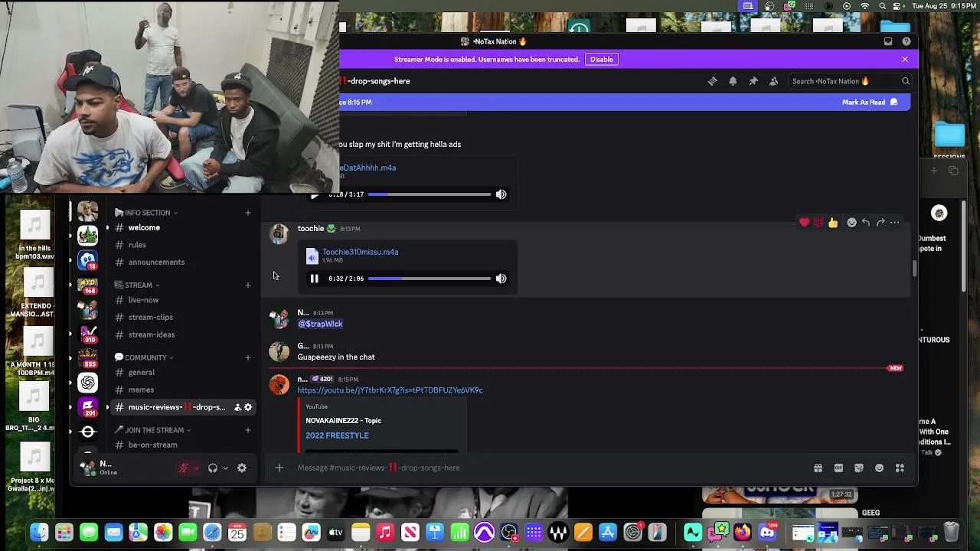Edit music-reviews channel settings gear

[x=248, y=407]
